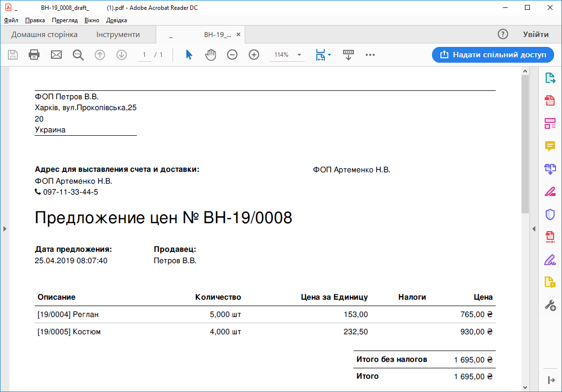Collapse the right tools panel arrow
The height and width of the screenshot is (392, 562).
point(534,229)
